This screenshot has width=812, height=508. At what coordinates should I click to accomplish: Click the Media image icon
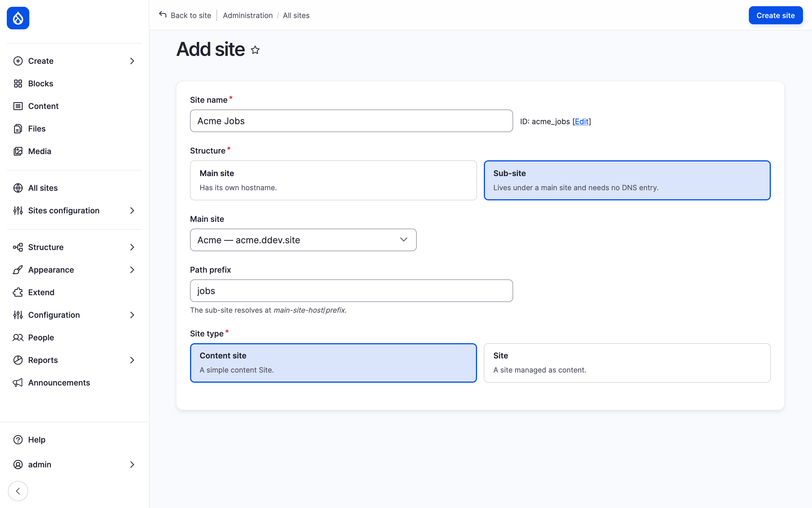pyautogui.click(x=18, y=151)
